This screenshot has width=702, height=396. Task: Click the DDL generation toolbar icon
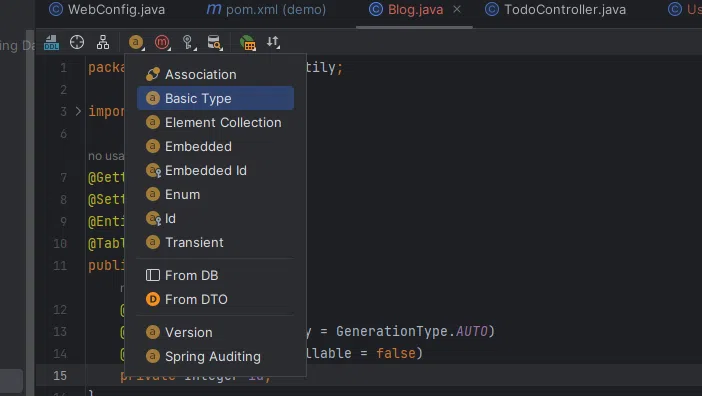tap(51, 43)
